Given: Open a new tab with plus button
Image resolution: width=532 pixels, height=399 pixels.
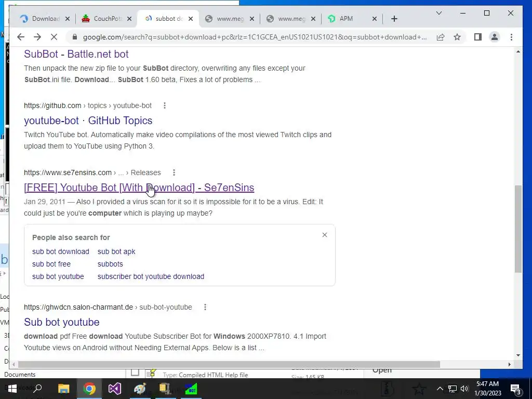Looking at the screenshot, I should (394, 19).
